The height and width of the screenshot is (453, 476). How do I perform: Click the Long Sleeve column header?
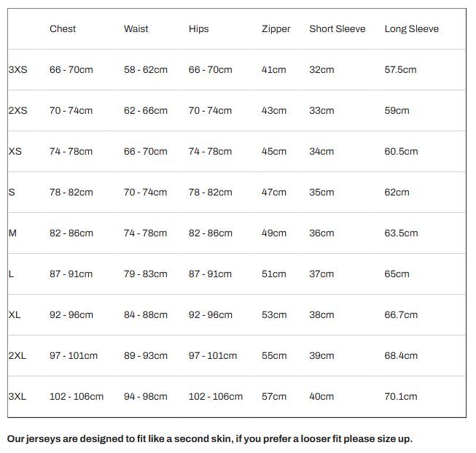coord(411,29)
